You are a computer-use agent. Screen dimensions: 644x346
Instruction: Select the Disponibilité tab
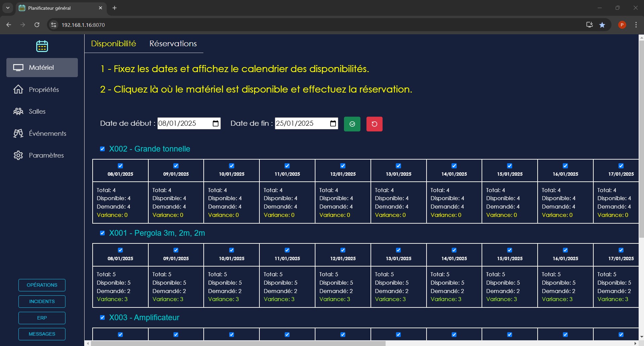[x=113, y=44]
